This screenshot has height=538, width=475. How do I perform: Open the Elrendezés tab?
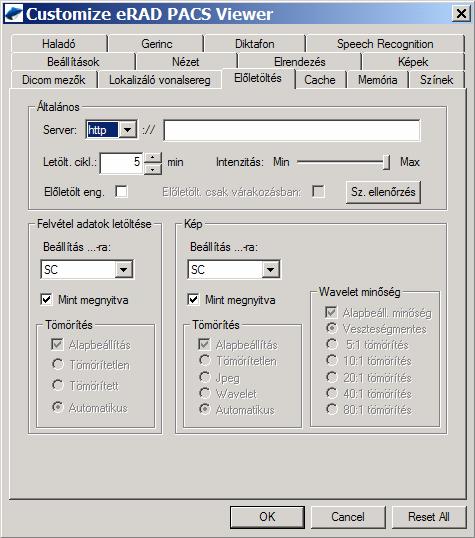coord(300,62)
